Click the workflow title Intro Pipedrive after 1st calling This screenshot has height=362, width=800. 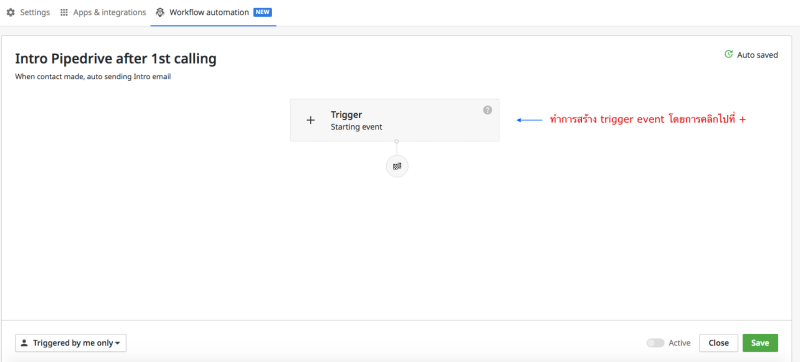click(116, 59)
